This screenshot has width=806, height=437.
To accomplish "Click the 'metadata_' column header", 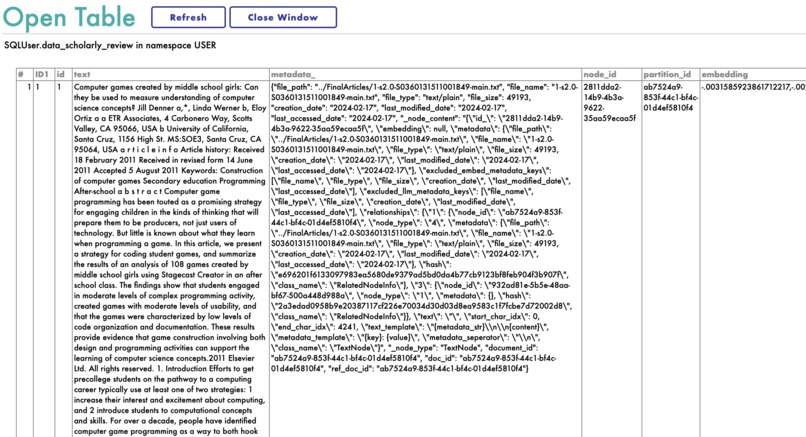I will click(x=425, y=74).
